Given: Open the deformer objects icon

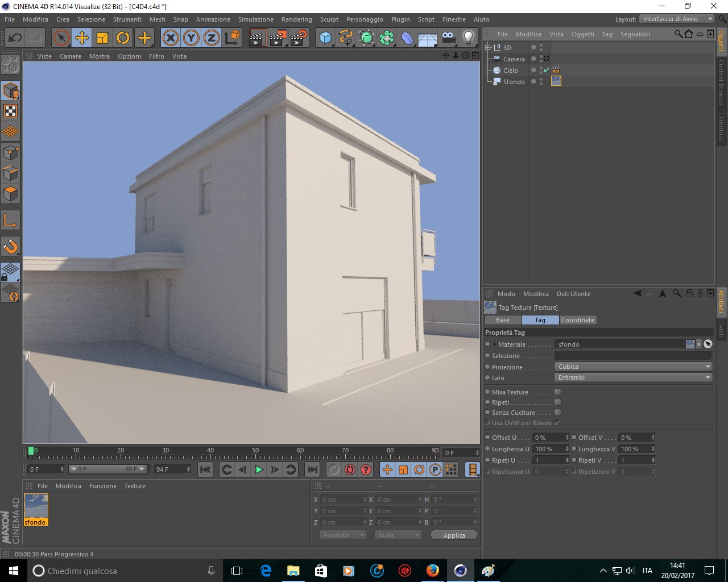Looking at the screenshot, I should tap(407, 38).
